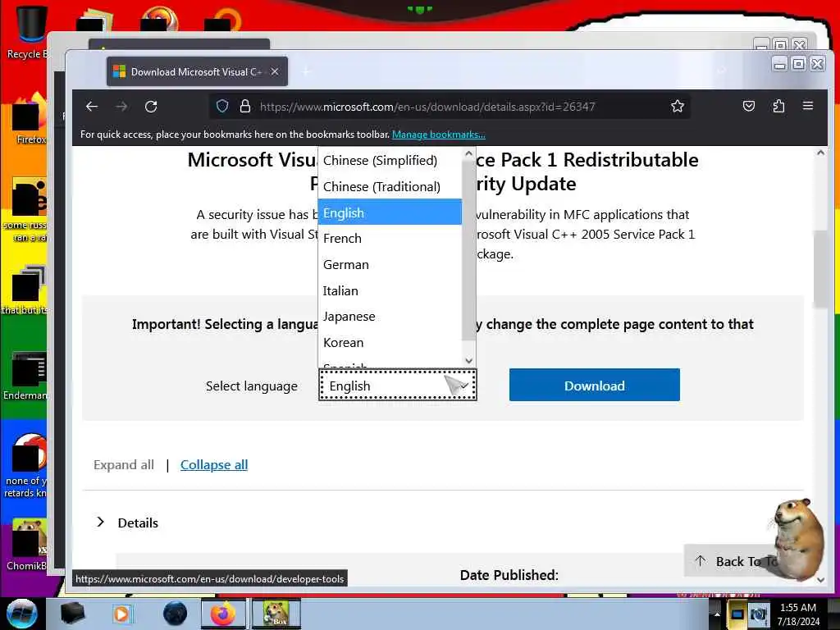The image size is (840, 630).
Task: Click the Select language combo box
Action: (x=398, y=386)
